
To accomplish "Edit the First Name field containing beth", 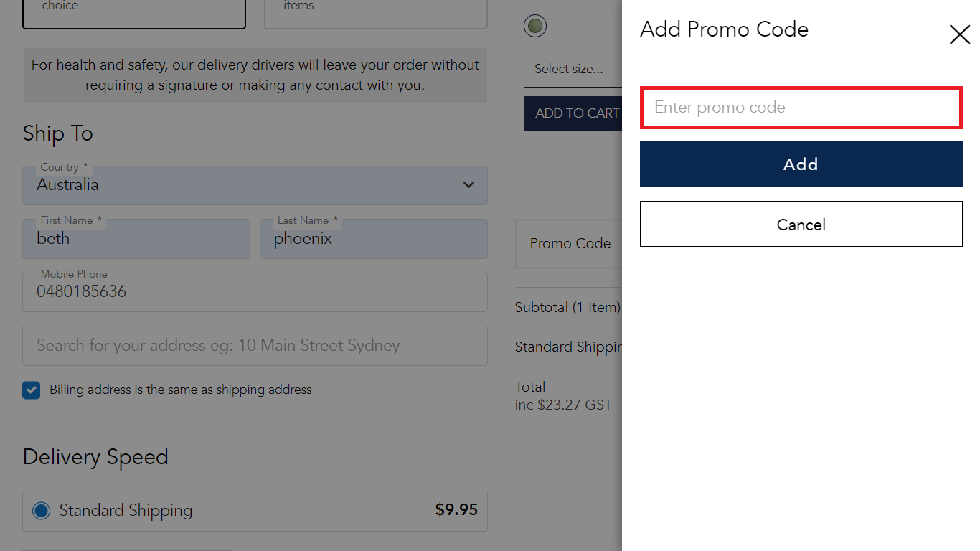I will click(136, 239).
